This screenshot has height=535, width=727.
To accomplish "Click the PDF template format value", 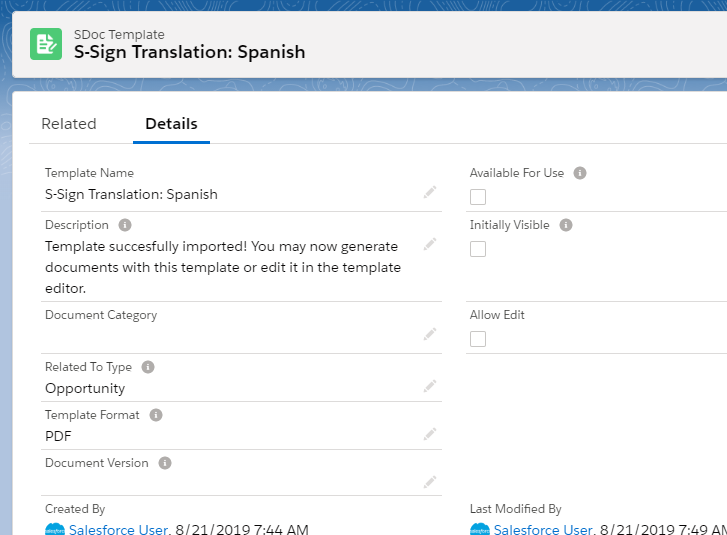I will (x=58, y=436).
